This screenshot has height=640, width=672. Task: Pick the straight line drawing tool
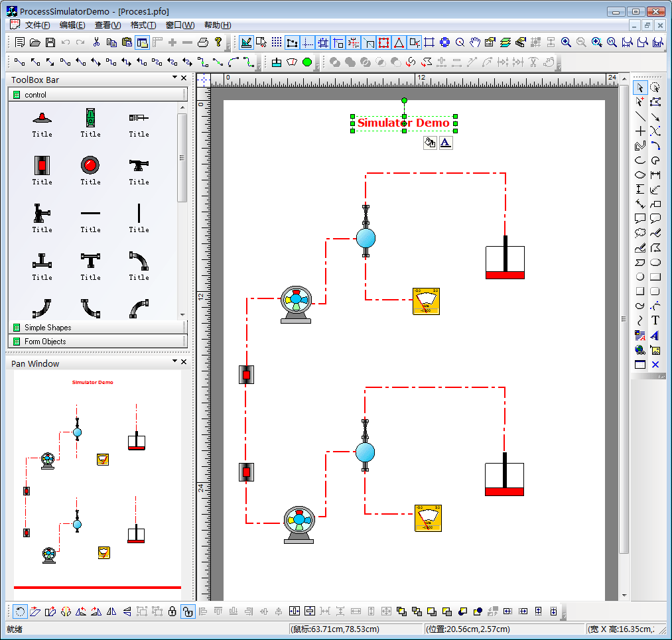pos(640,117)
